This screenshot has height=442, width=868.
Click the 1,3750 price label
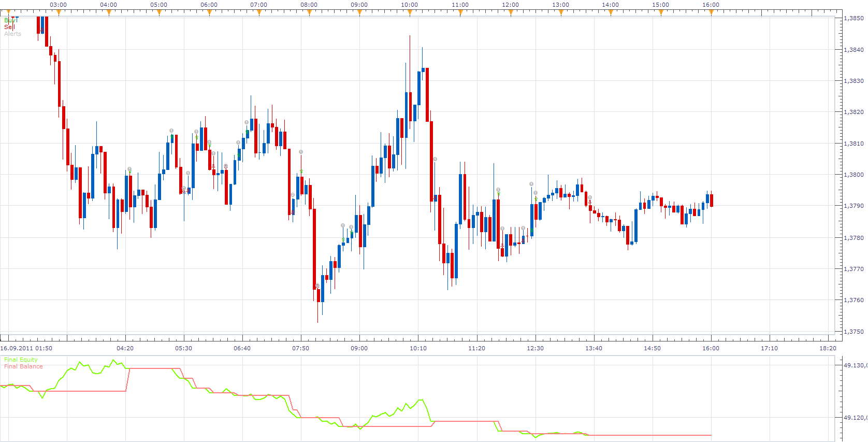coord(853,332)
